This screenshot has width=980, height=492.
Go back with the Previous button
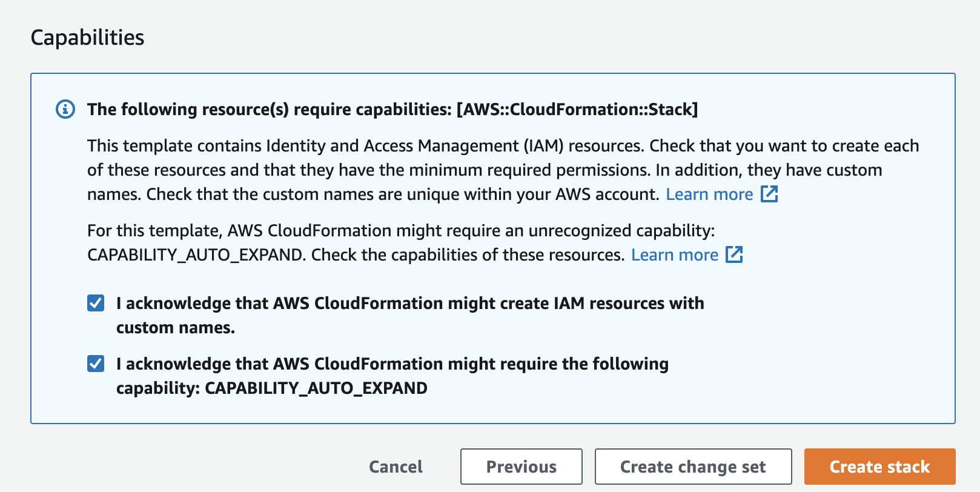(x=521, y=467)
